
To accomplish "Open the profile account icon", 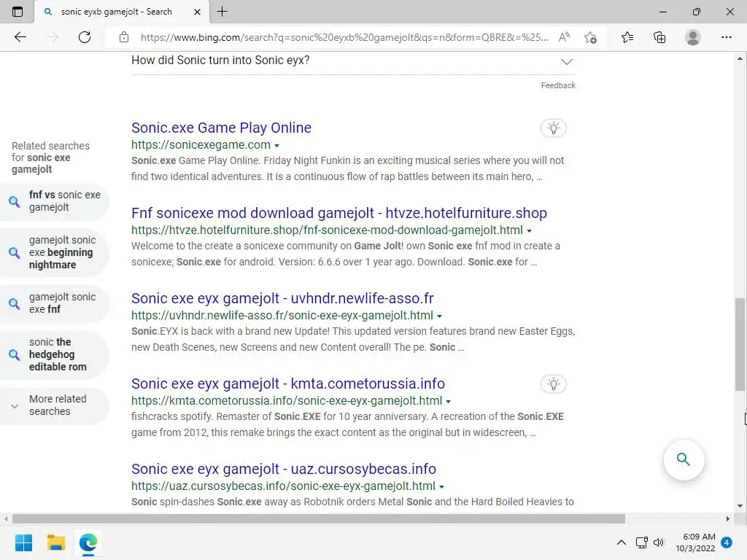I will pyautogui.click(x=693, y=37).
